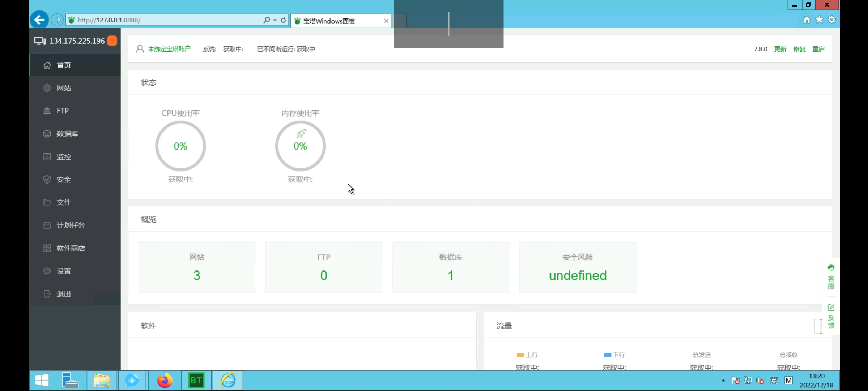
Task: Open the 网站 websites sidebar item
Action: 75,88
